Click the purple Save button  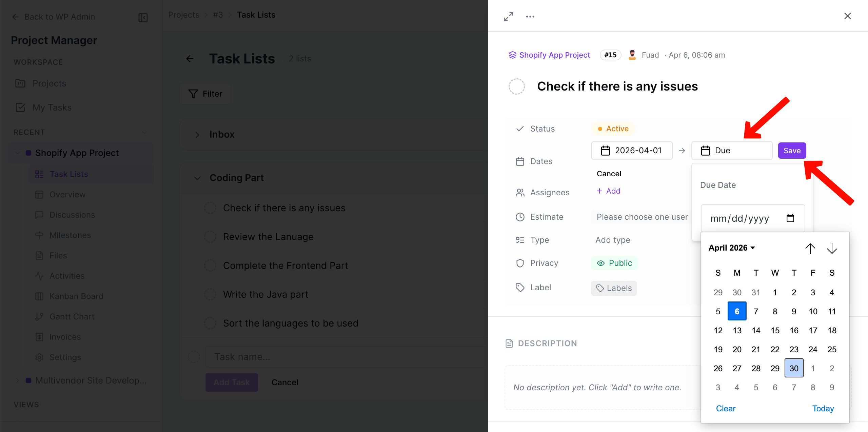(792, 151)
